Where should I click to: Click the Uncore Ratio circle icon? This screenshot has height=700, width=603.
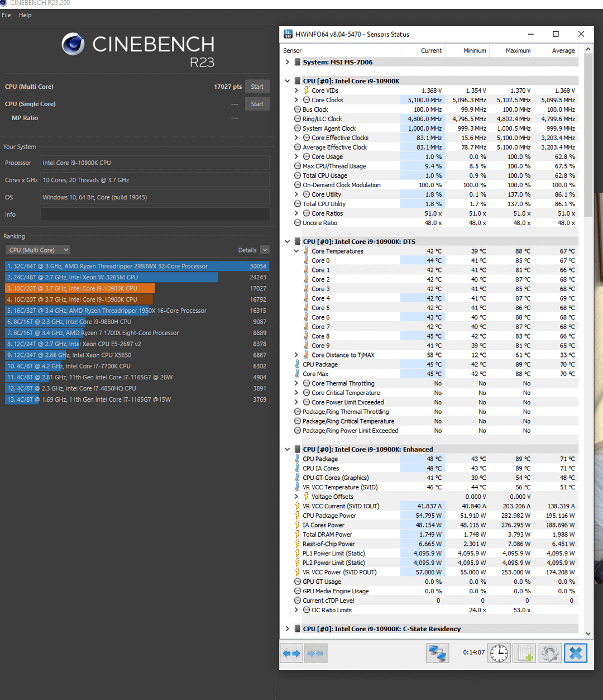(x=298, y=223)
